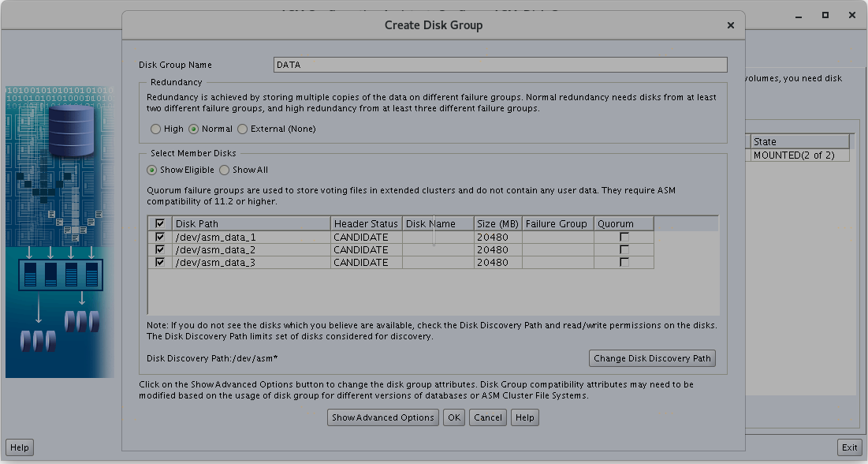The width and height of the screenshot is (868, 464).
Task: Select Show Eligible disks option
Action: pos(152,170)
